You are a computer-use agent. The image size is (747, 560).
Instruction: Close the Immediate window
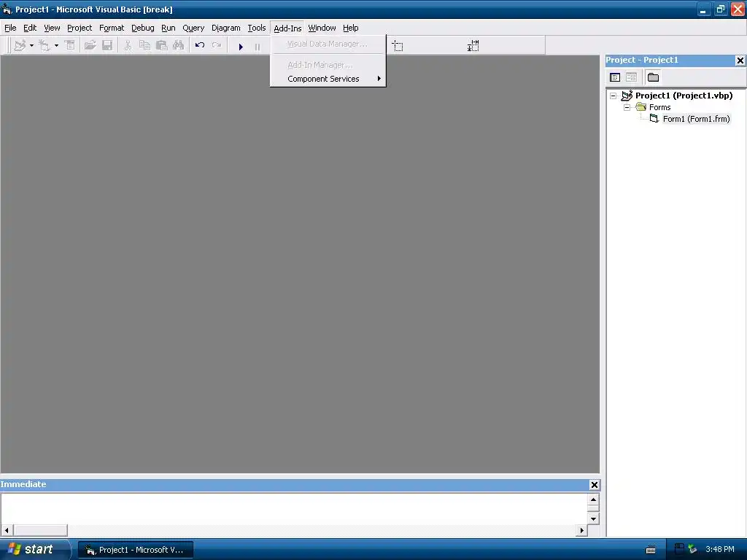point(594,485)
